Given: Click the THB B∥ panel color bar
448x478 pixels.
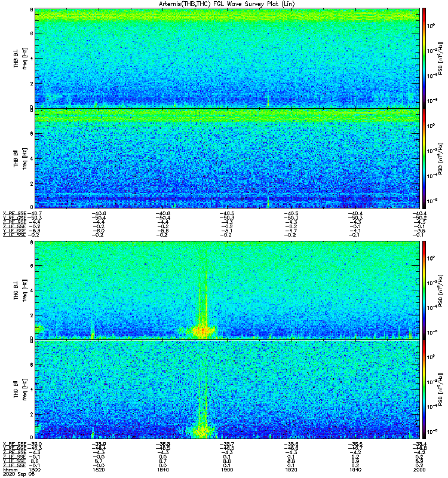Looking at the screenshot, I should click(x=424, y=158).
